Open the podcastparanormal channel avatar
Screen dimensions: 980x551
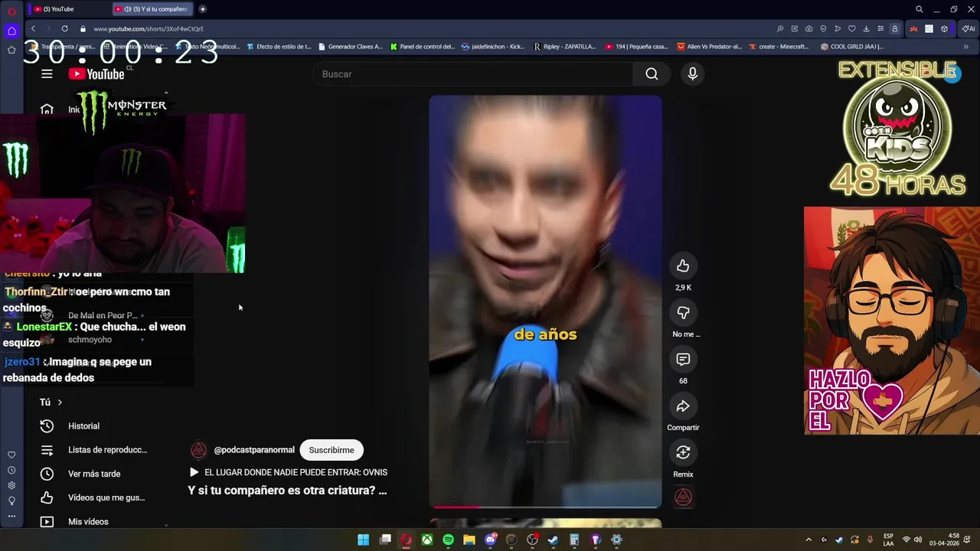[x=198, y=450]
